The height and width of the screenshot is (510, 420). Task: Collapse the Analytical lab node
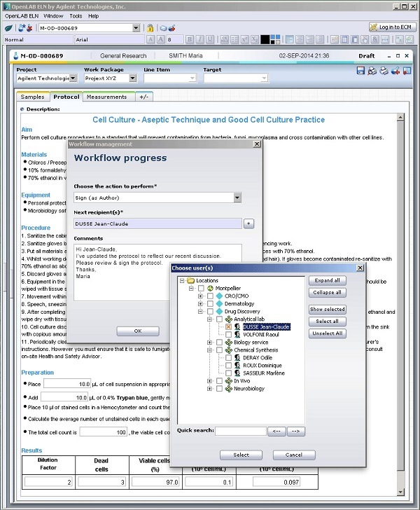coord(210,319)
